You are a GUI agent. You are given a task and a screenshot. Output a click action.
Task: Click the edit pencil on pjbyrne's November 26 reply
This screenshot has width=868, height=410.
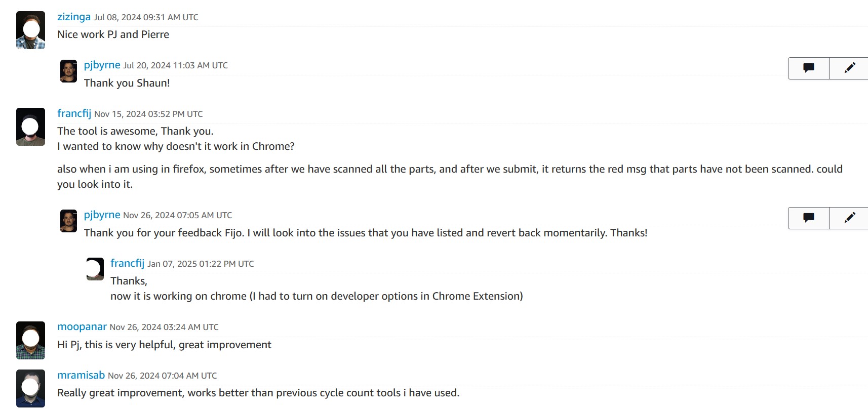[x=850, y=218]
